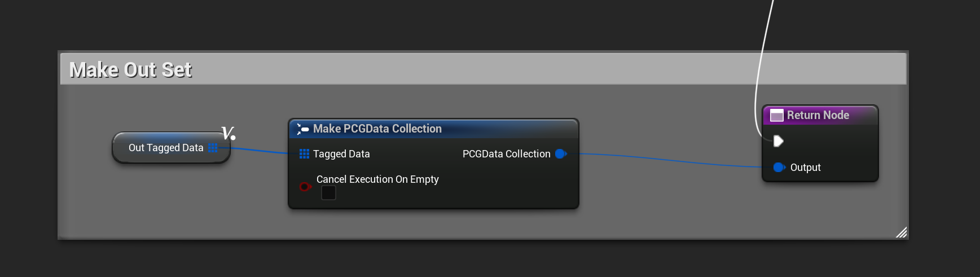
Task: Enable the Cancel Execution On Empty checkbox
Action: point(328,193)
